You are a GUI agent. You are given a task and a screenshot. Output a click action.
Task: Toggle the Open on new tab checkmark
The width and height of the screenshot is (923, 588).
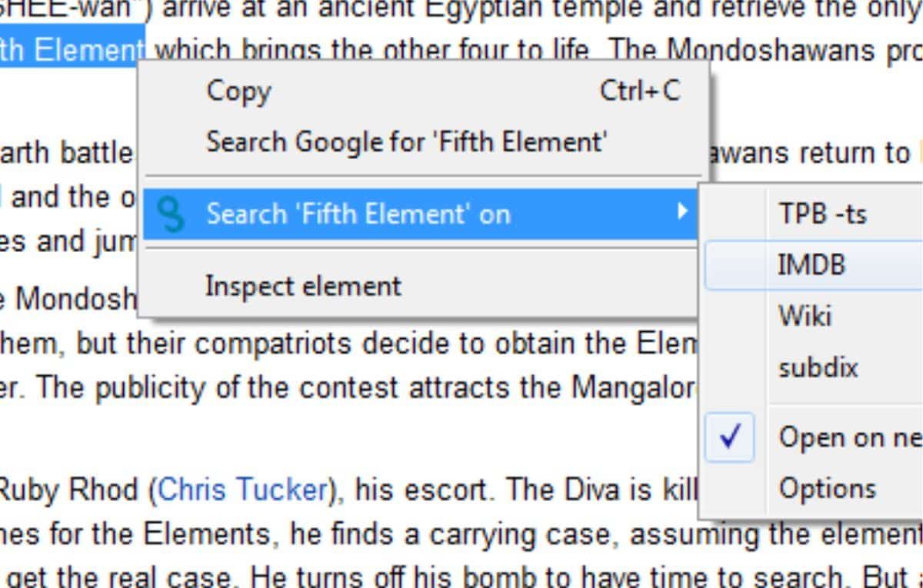coord(730,437)
